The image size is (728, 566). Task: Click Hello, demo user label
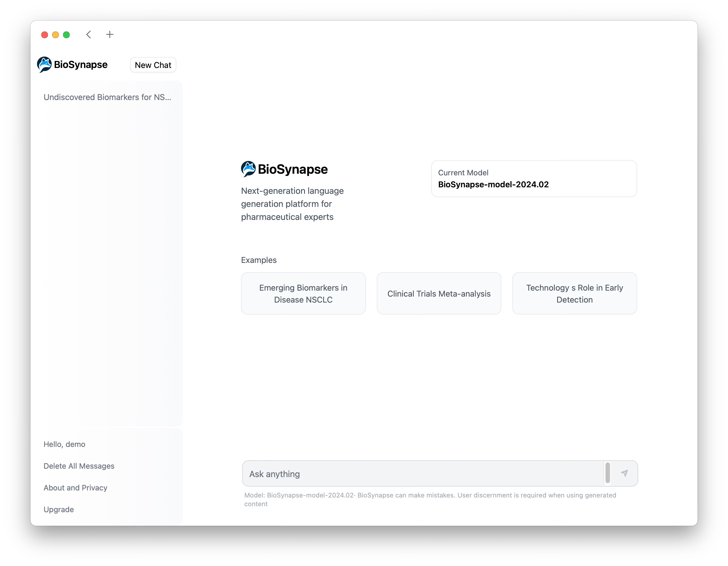coord(64,444)
